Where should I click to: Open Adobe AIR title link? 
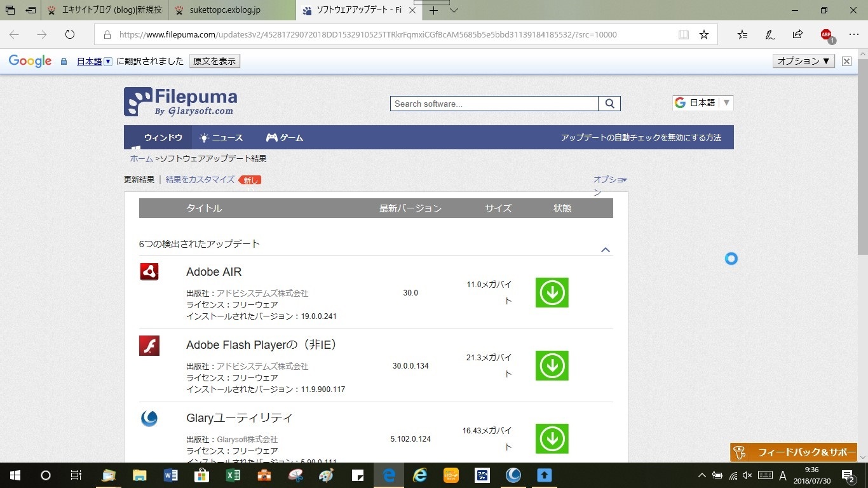pyautogui.click(x=214, y=272)
